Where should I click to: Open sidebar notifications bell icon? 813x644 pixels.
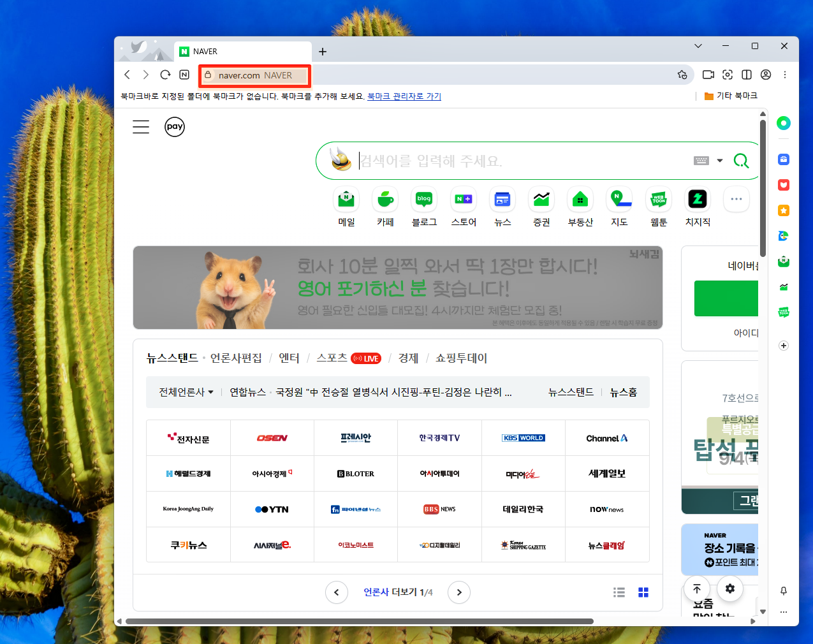coord(784,591)
